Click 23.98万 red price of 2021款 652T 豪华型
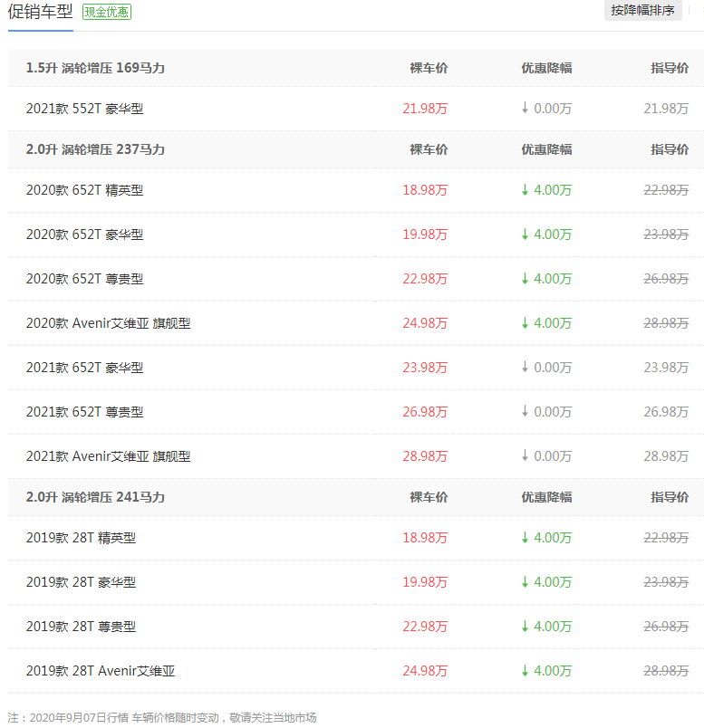The image size is (704, 728). pos(425,368)
